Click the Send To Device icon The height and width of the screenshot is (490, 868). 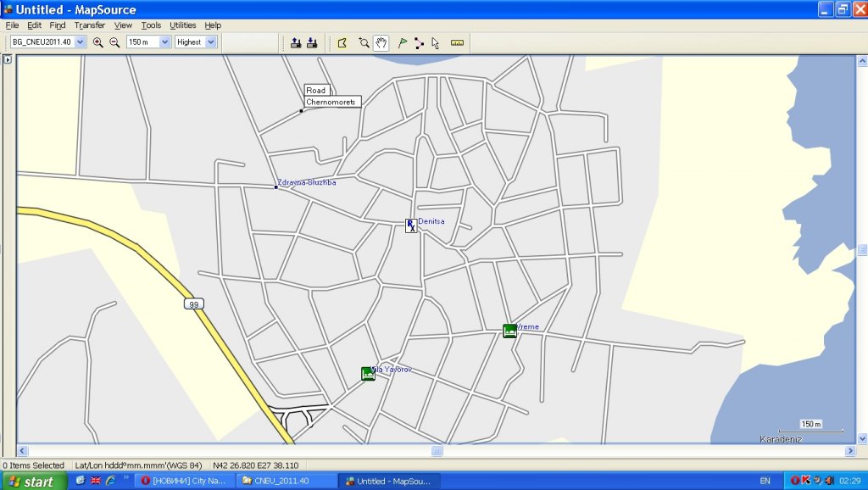[295, 42]
